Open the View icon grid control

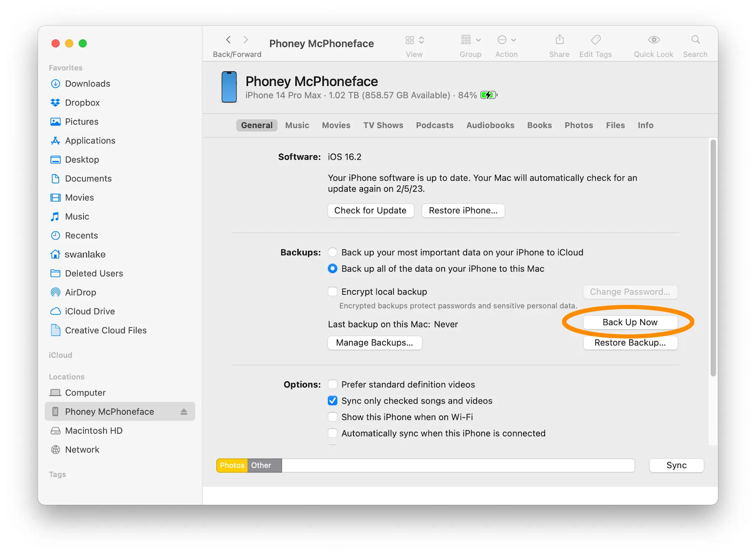414,40
